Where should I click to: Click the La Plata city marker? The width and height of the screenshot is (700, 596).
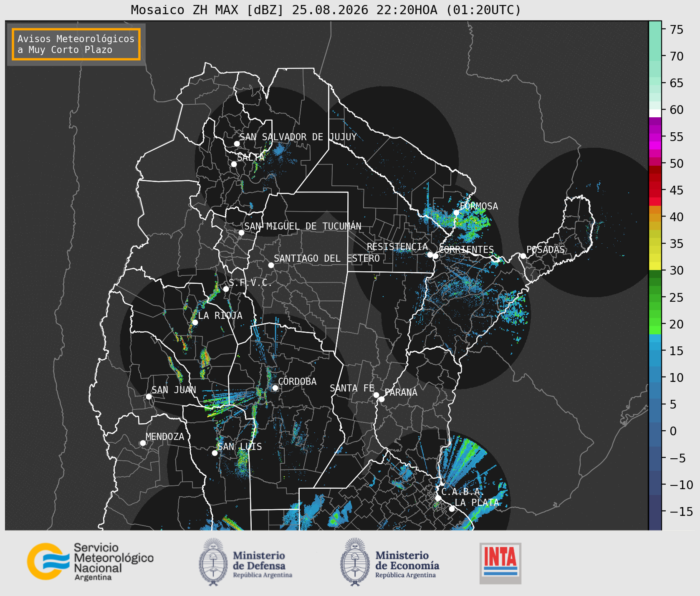(452, 509)
